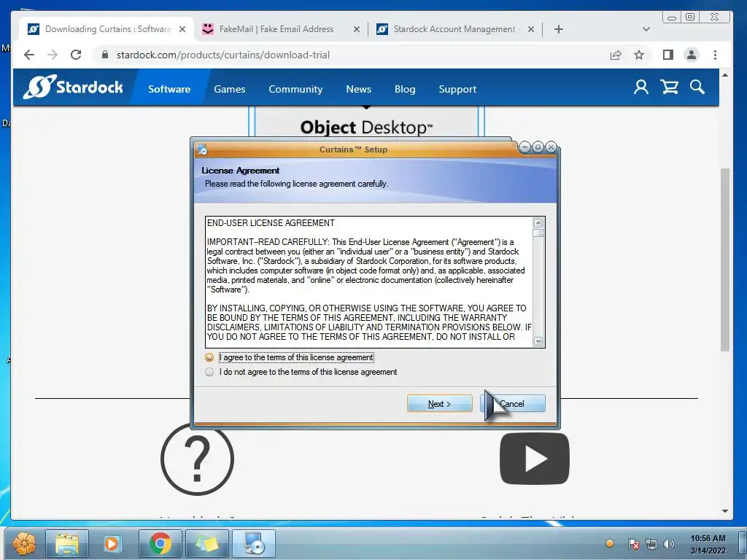
Task: Click the Curtains Setup title bar icon
Action: pos(203,149)
